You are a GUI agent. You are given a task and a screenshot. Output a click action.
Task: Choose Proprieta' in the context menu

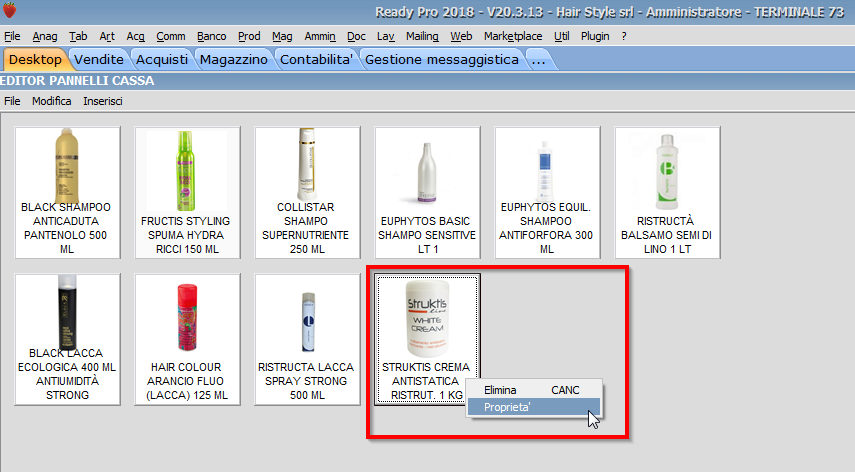[534, 407]
